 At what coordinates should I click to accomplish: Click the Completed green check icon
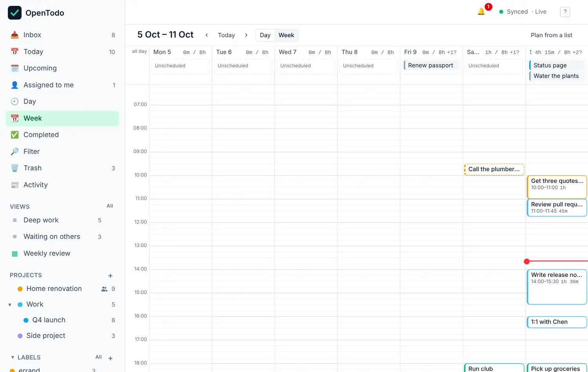(15, 135)
